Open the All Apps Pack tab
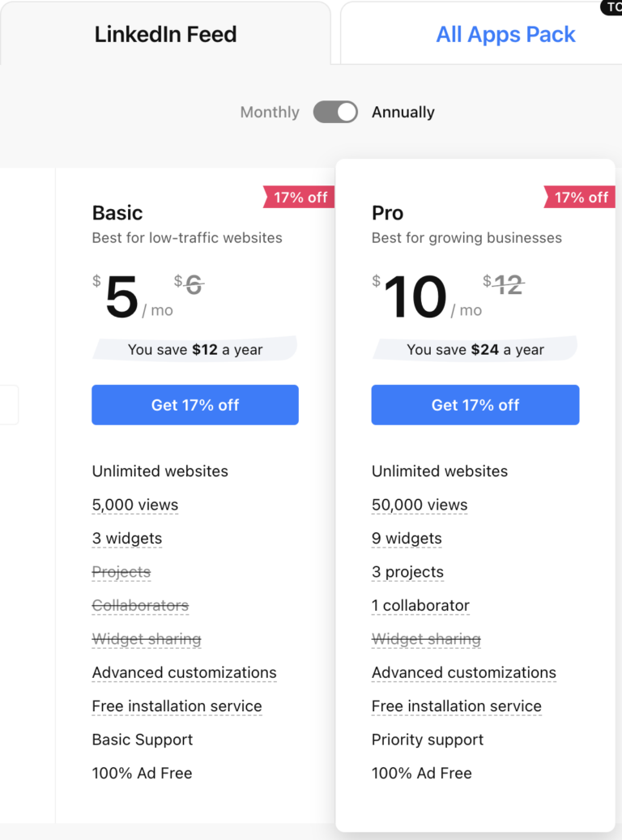The image size is (622, 840). point(505,35)
